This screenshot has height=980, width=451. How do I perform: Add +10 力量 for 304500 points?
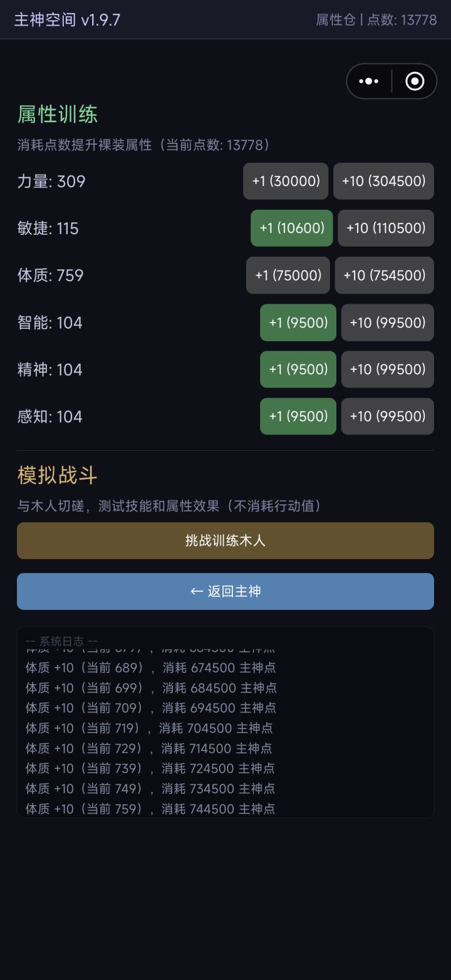[383, 181]
